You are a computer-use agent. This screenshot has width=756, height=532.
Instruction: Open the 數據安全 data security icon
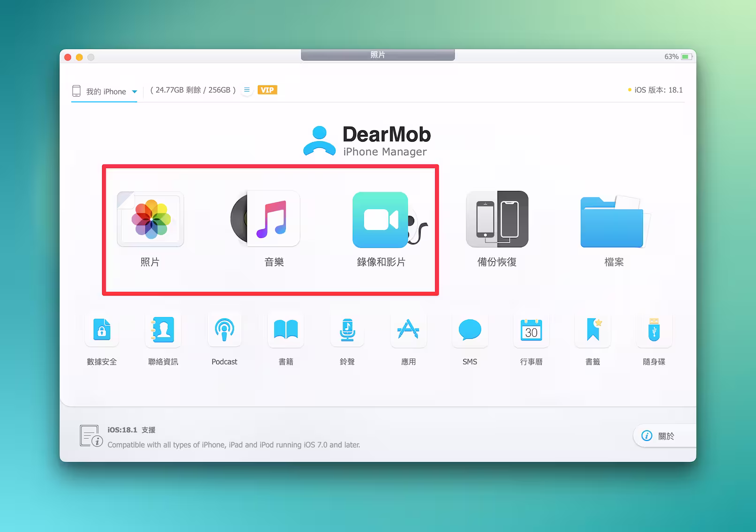(x=102, y=330)
